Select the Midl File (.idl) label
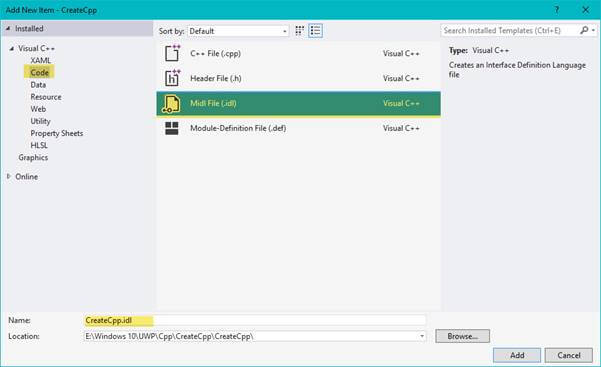Image resolution: width=601 pixels, height=367 pixels. 213,103
